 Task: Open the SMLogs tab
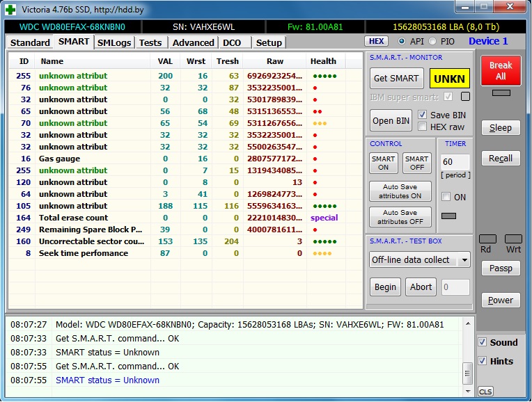point(114,42)
